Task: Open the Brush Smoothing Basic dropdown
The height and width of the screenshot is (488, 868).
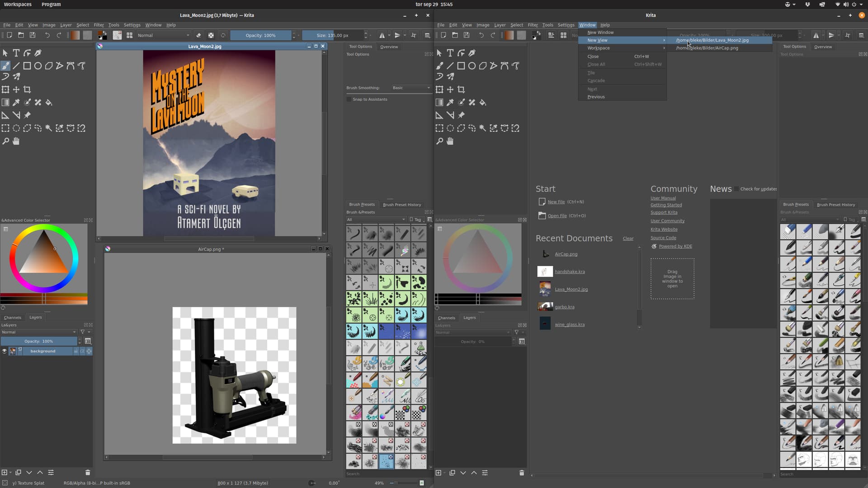Action: pyautogui.click(x=410, y=88)
